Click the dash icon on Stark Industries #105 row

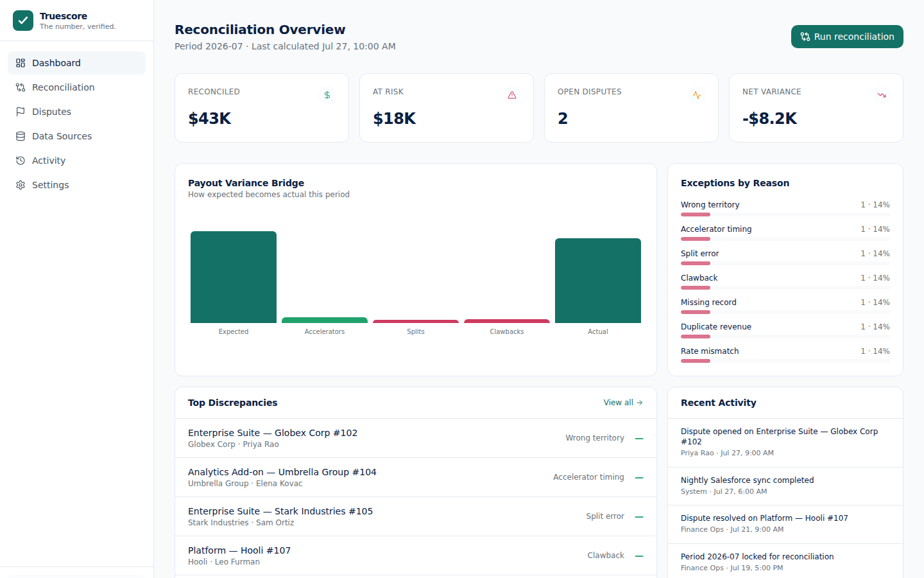[639, 517]
